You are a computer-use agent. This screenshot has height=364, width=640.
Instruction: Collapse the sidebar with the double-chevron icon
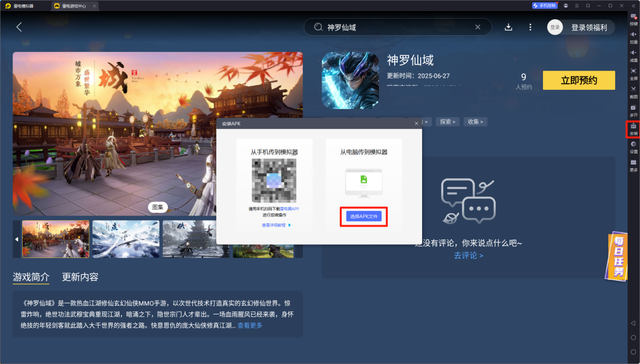click(634, 6)
